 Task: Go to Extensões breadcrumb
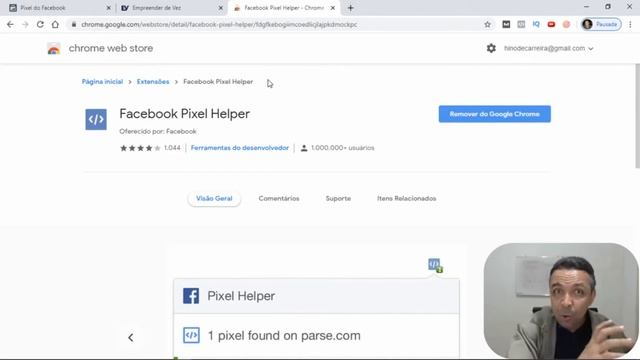point(153,82)
